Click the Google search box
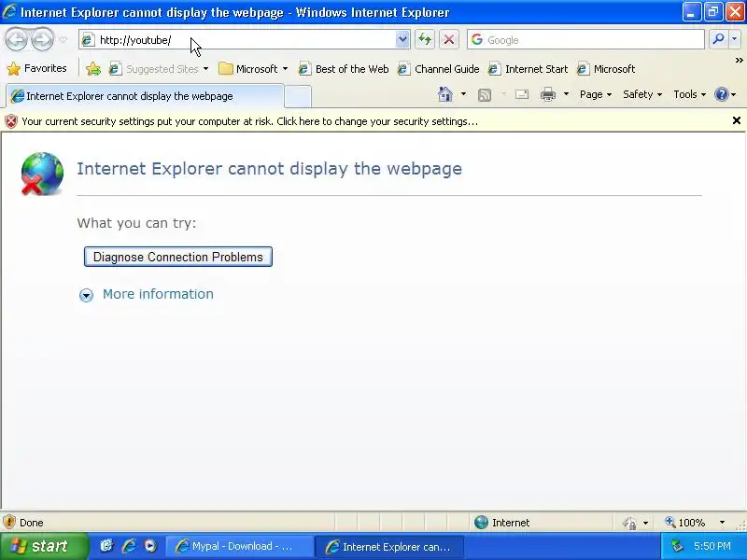747x560 pixels. (585, 40)
